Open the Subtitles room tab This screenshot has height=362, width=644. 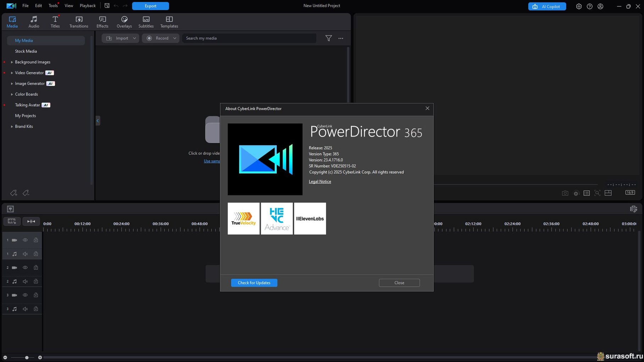tap(146, 22)
